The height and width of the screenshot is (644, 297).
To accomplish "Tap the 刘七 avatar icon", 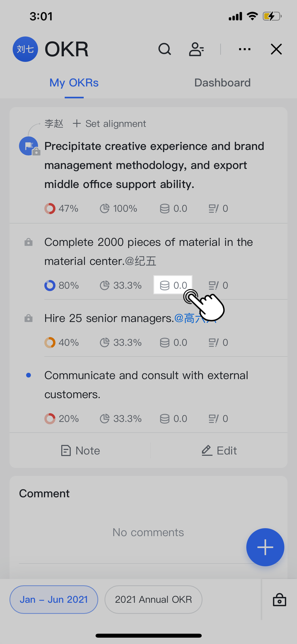I will (25, 49).
